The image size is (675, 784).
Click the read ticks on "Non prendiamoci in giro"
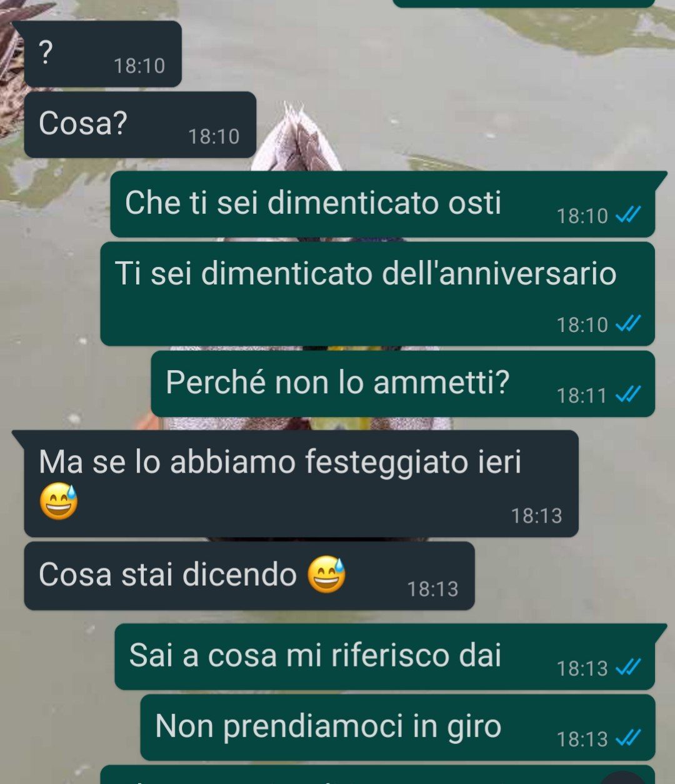tap(628, 738)
